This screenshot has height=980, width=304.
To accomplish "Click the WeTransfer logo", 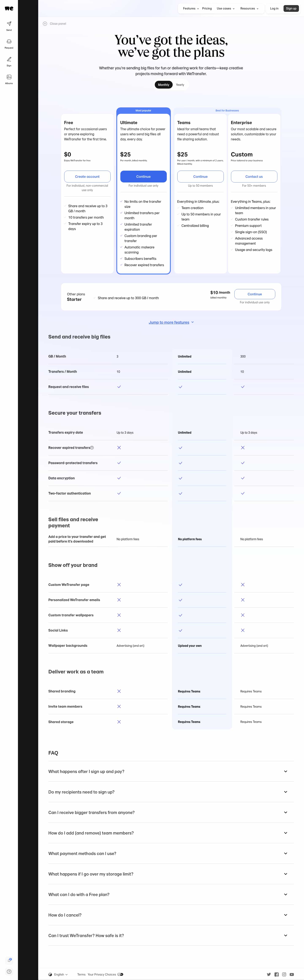I will point(9,8).
